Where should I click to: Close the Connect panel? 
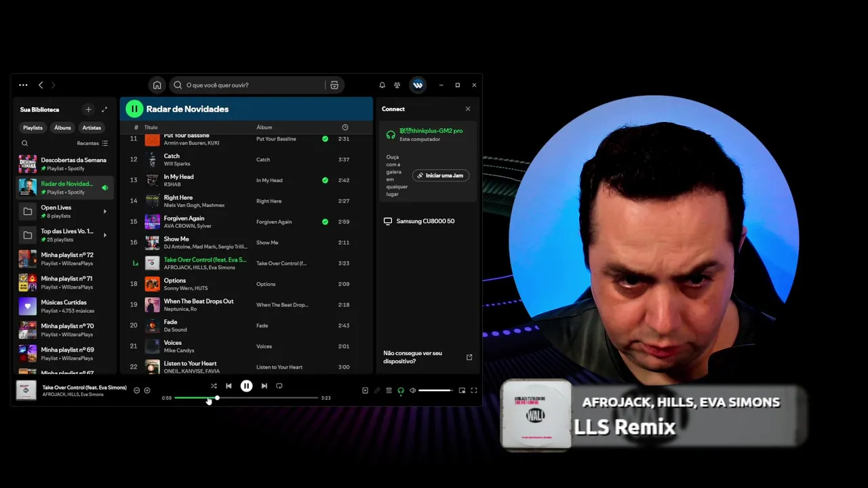pos(467,108)
